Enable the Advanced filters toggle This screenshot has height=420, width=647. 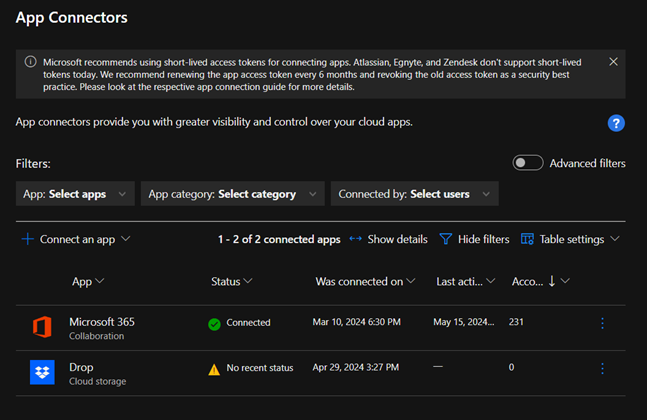[528, 163]
